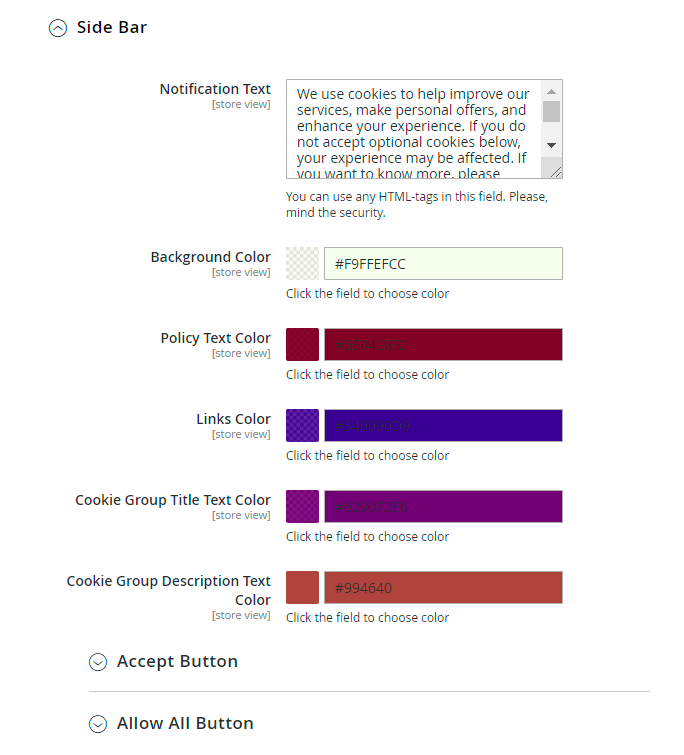
Task: Click the Notification Text resize handle
Action: 556,172
